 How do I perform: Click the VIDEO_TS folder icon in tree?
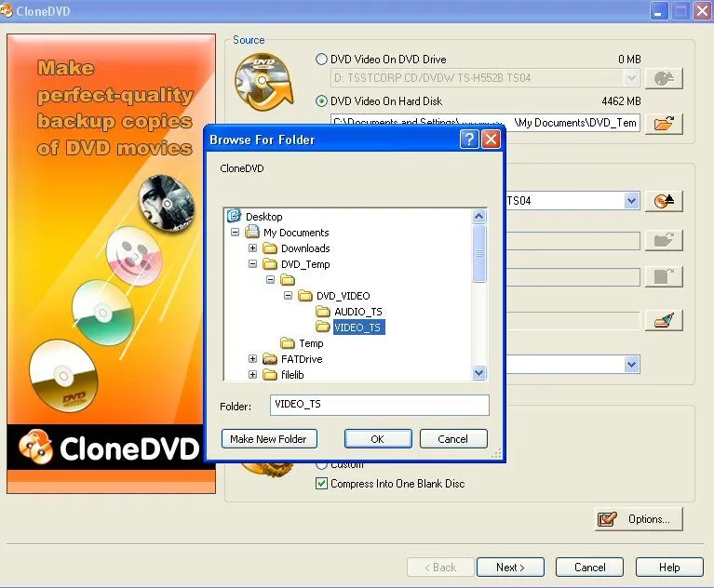[x=323, y=327]
